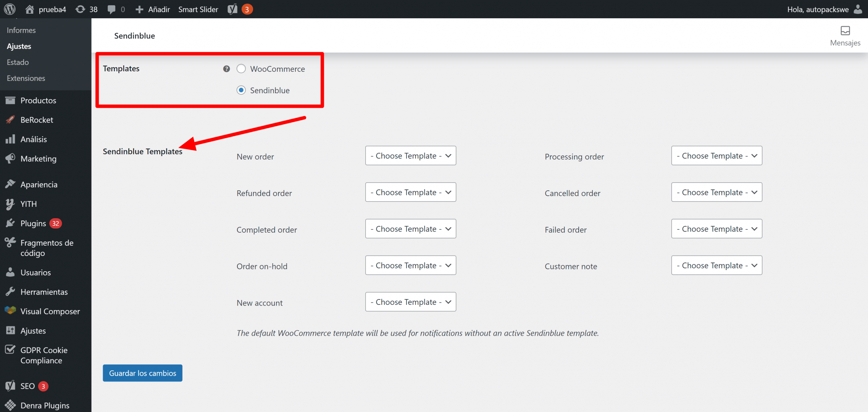The width and height of the screenshot is (868, 412).
Task: Open the WooCommerce Ajustes submenu item
Action: click(x=19, y=46)
